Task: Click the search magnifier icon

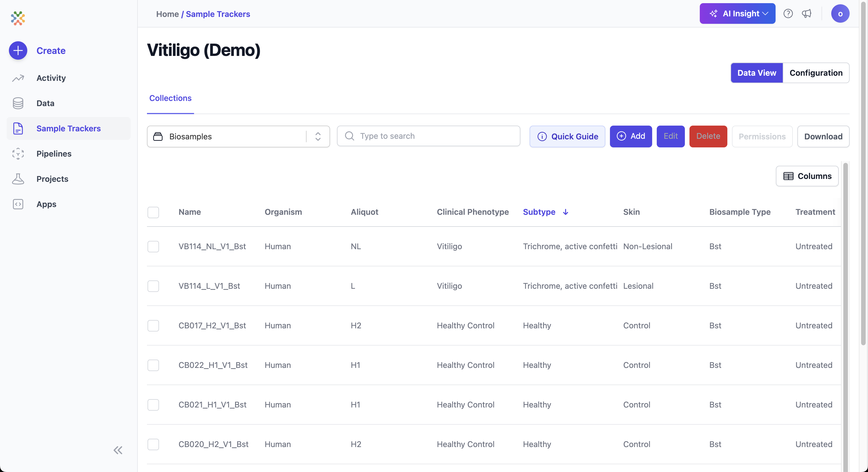Action: [x=349, y=136]
